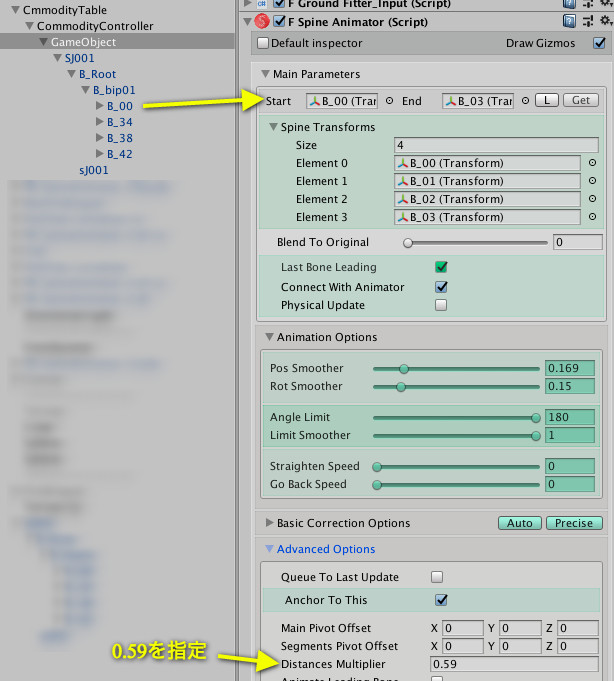This screenshot has height=681, width=614.
Task: Click the Pos Smoother slider handle
Action: click(404, 369)
